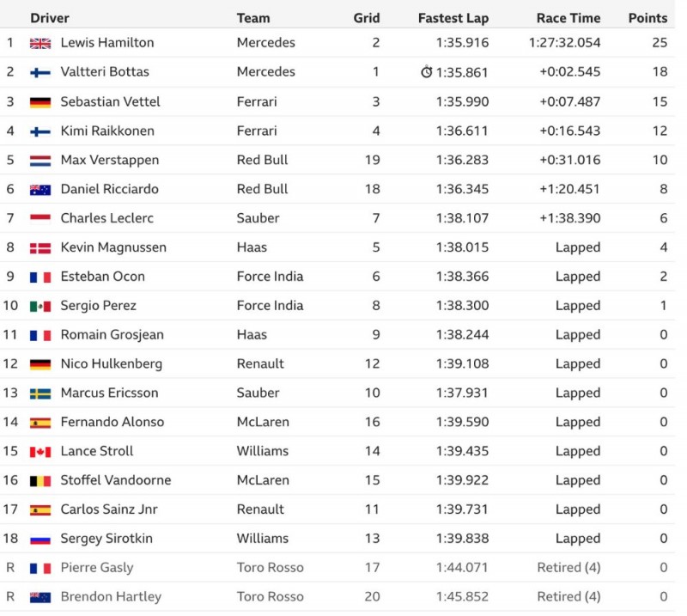The height and width of the screenshot is (616, 687).
Task: Open the Charles Leclerc driver name
Action: click(x=107, y=218)
